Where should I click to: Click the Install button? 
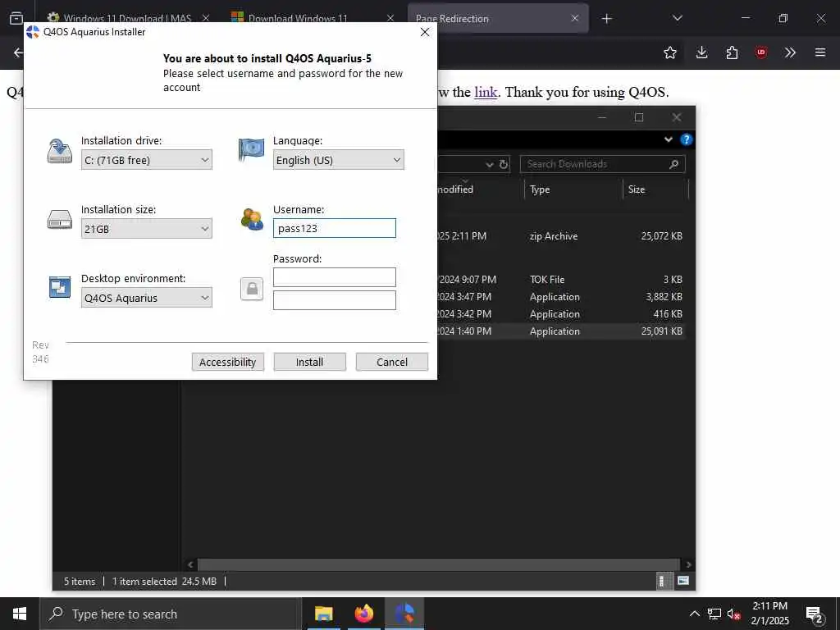(x=309, y=362)
